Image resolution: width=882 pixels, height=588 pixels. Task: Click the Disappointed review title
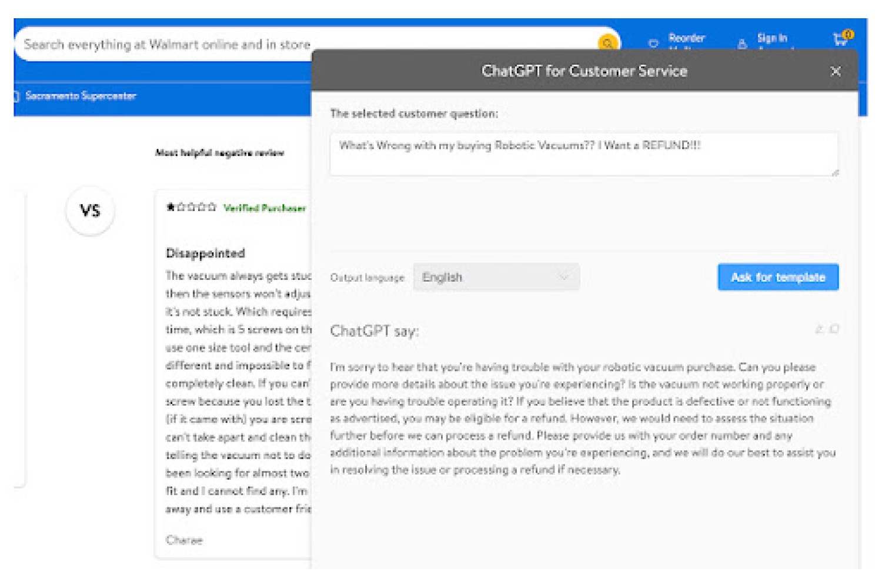click(x=205, y=253)
